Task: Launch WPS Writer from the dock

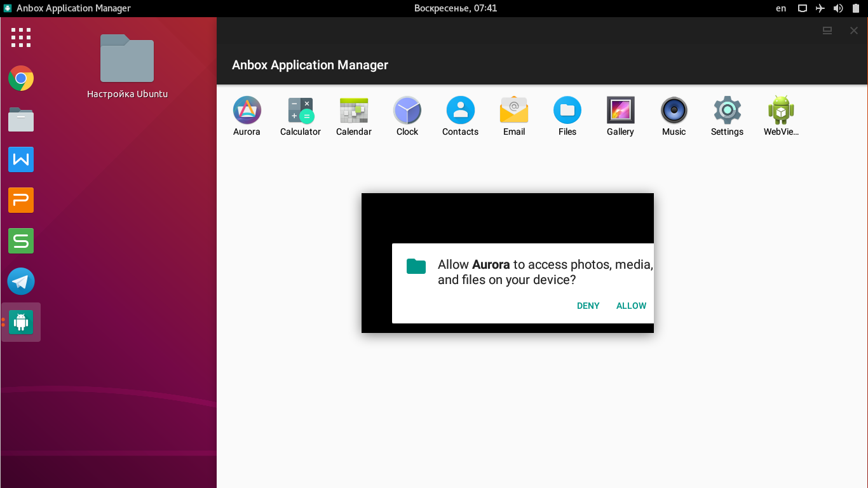Action: click(21, 159)
